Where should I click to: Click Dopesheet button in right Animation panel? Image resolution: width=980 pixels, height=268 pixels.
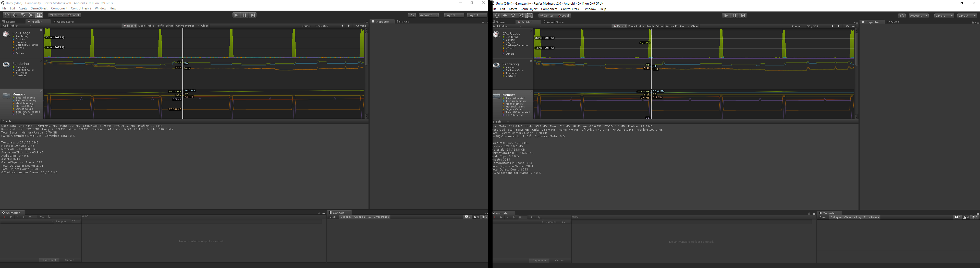540,261
